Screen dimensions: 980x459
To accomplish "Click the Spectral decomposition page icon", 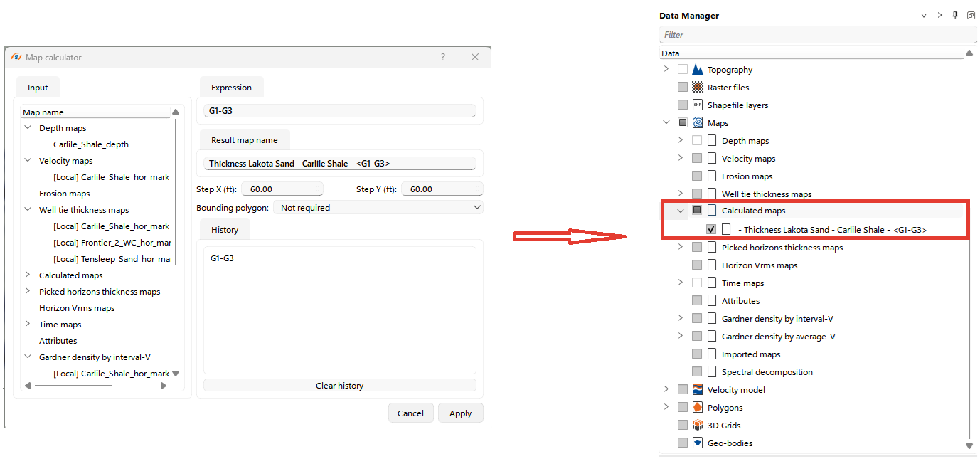I will pos(712,372).
